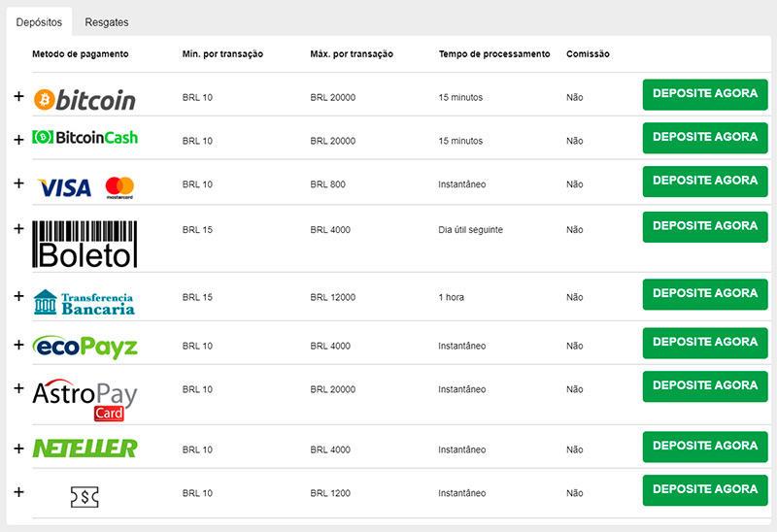Deposite Agora with Boleto

pyautogui.click(x=705, y=227)
